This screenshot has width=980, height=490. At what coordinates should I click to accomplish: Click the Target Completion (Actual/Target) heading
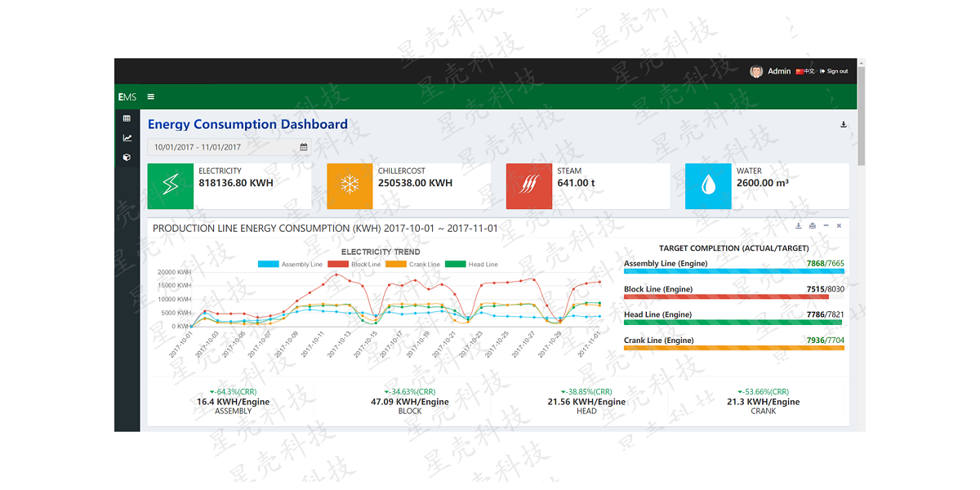tap(734, 248)
